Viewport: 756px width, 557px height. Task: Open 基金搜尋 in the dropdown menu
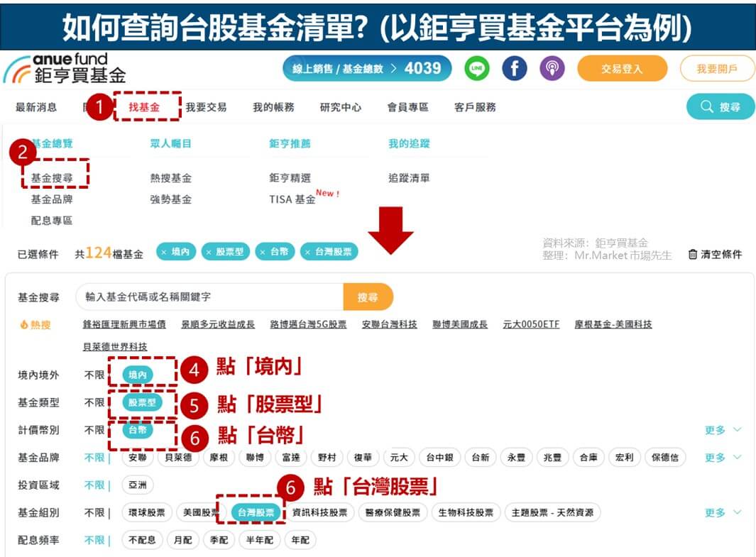tap(52, 178)
